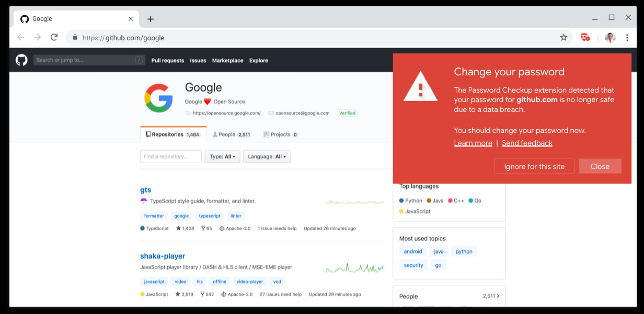Open the Chrome profile avatar
Viewport: 644px width, 314px height.
coord(610,38)
